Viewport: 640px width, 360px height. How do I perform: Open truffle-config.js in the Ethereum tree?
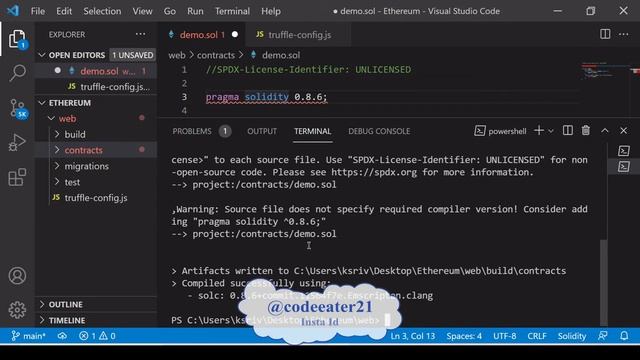[x=96, y=198]
